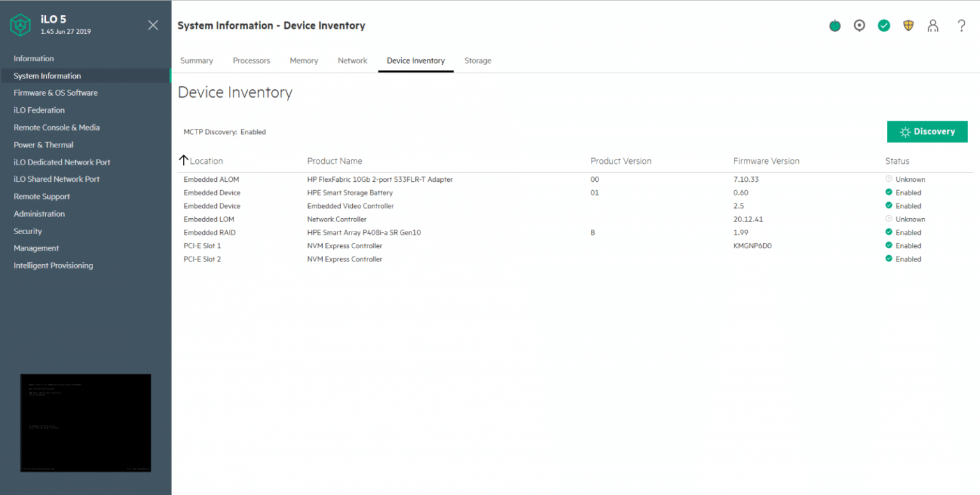Image resolution: width=980 pixels, height=495 pixels.
Task: Select HPE Smart Array P408i-a SR Gen10
Action: point(364,233)
